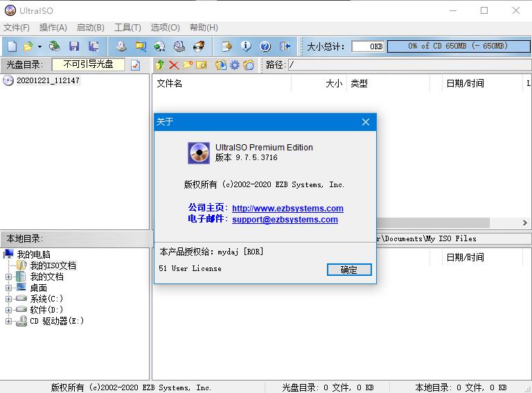Click the UltraISO disc logo in About dialog

click(199, 153)
